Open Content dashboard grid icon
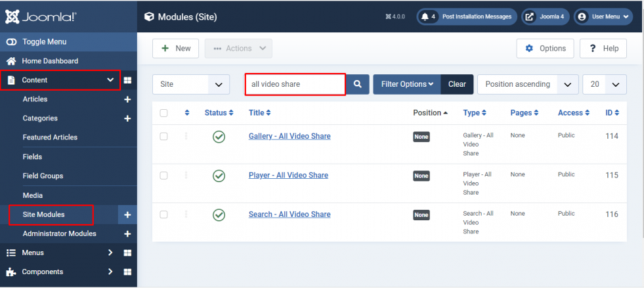644x288 pixels. [x=127, y=80]
